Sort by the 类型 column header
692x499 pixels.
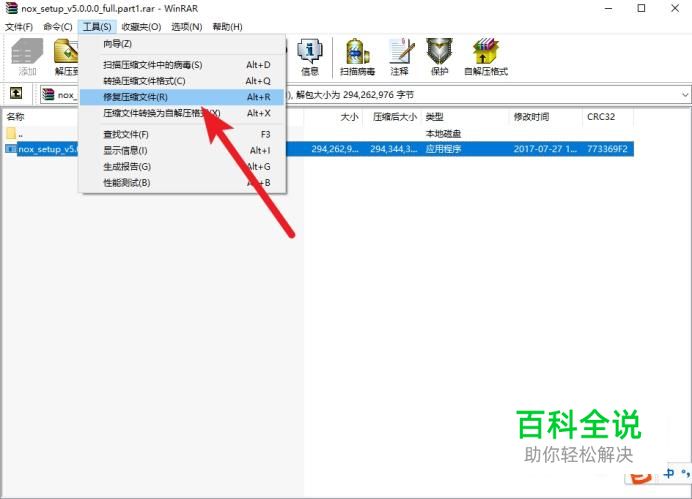point(435,117)
